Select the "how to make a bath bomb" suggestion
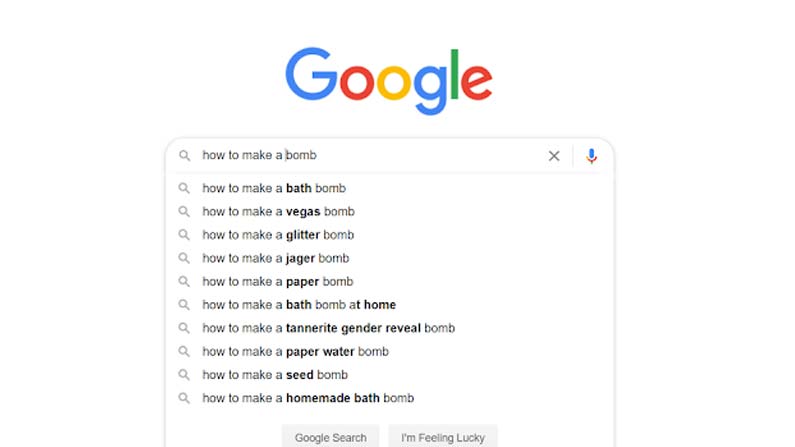The height and width of the screenshot is (447, 795). click(389, 189)
